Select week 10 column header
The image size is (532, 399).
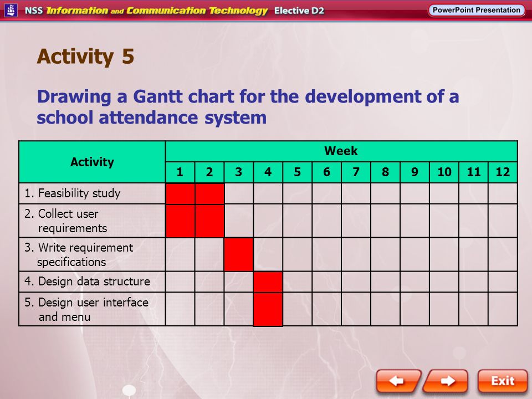[444, 172]
